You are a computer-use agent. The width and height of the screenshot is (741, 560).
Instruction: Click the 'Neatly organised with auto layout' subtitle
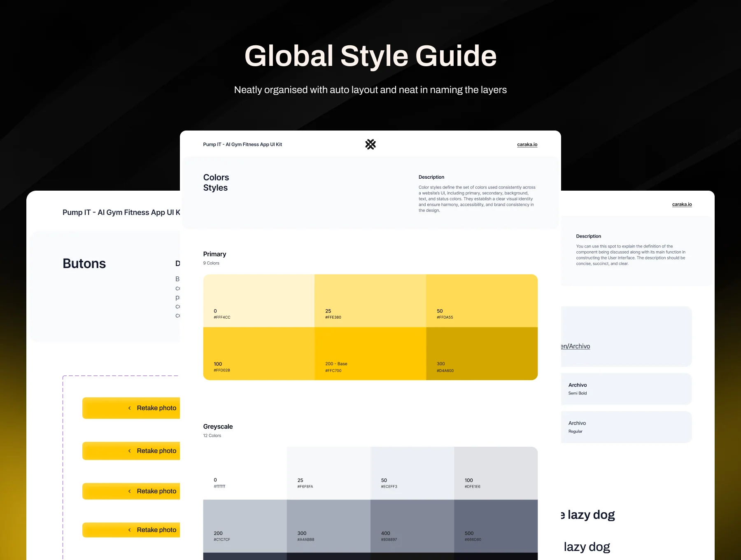tap(370, 90)
